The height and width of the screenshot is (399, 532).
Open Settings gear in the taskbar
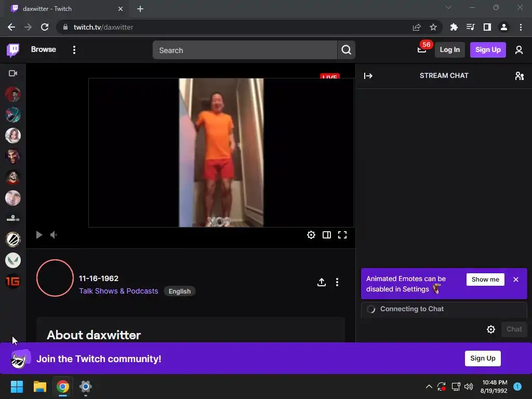click(x=86, y=387)
